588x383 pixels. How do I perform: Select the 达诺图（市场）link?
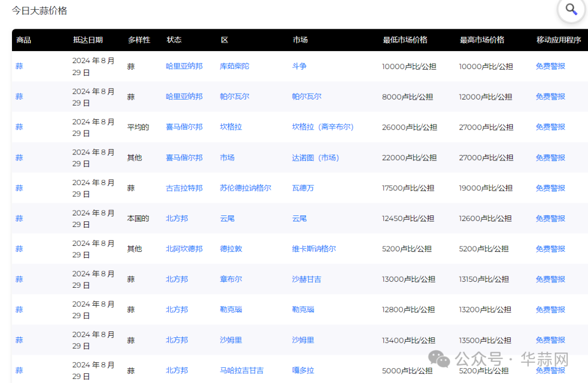click(316, 158)
